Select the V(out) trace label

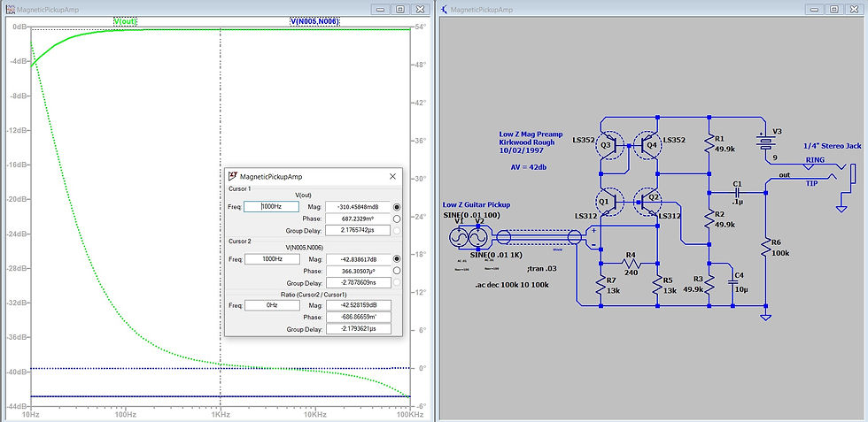point(125,21)
